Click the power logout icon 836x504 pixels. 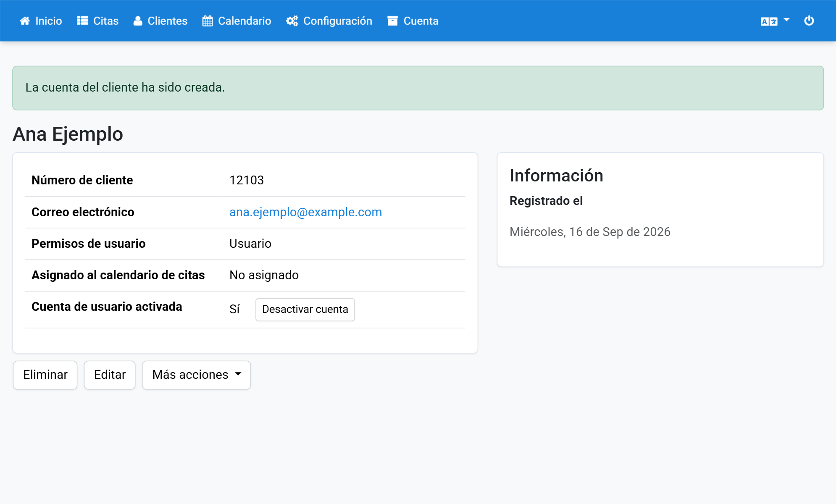pyautogui.click(x=809, y=21)
